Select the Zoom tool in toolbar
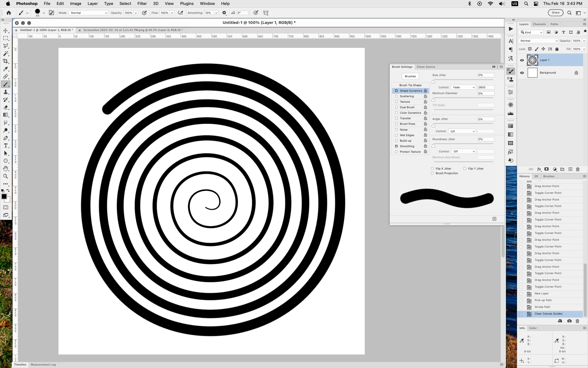This screenshot has height=368, width=588. (6, 176)
